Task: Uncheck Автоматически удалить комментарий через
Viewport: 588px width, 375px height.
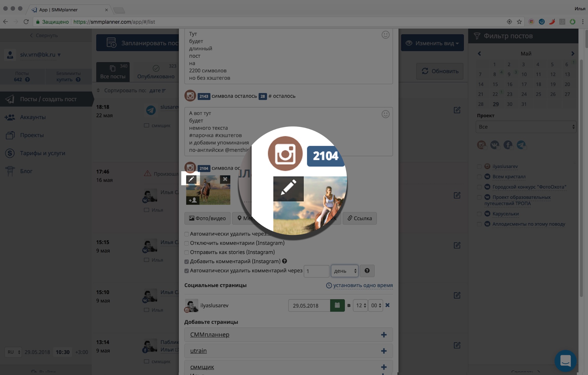Action: point(186,271)
